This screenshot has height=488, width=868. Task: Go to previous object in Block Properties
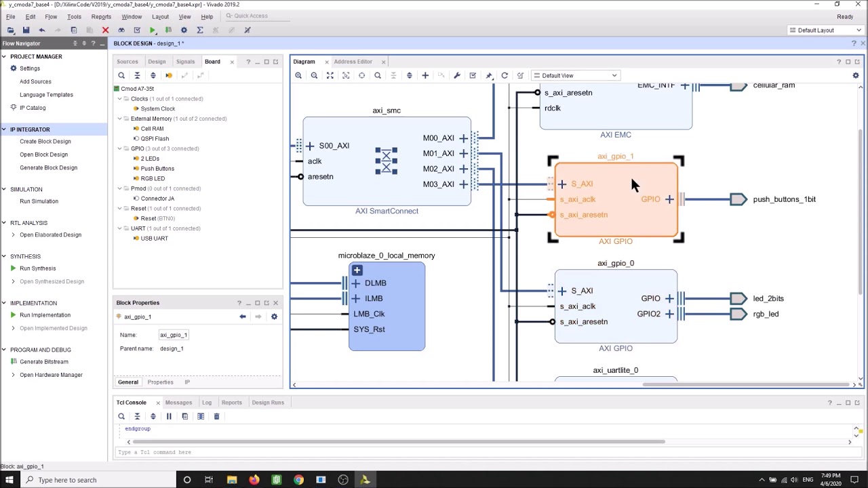[243, 317]
